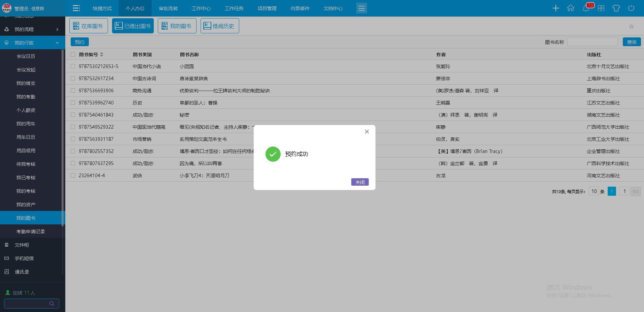Check the select-all checkbox in the table header
This screenshot has width=644, height=312.
pos(73,54)
